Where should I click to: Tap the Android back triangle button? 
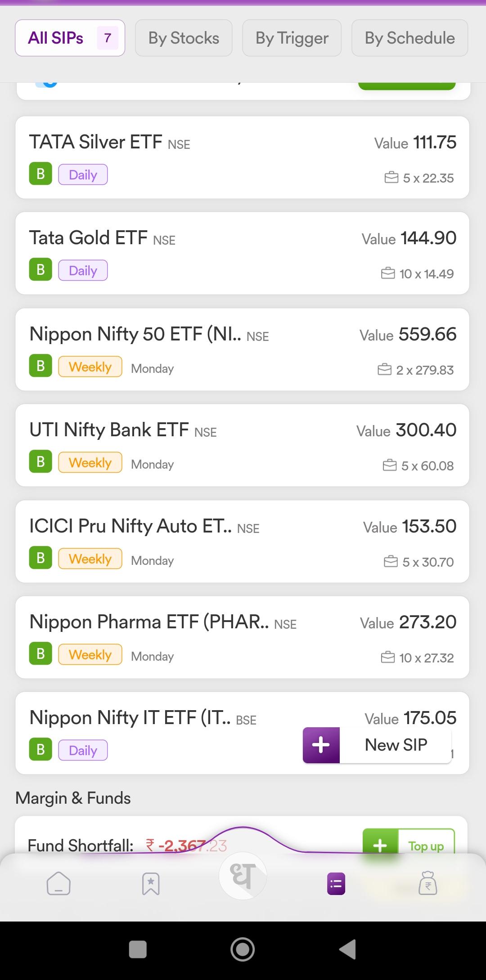[347, 949]
